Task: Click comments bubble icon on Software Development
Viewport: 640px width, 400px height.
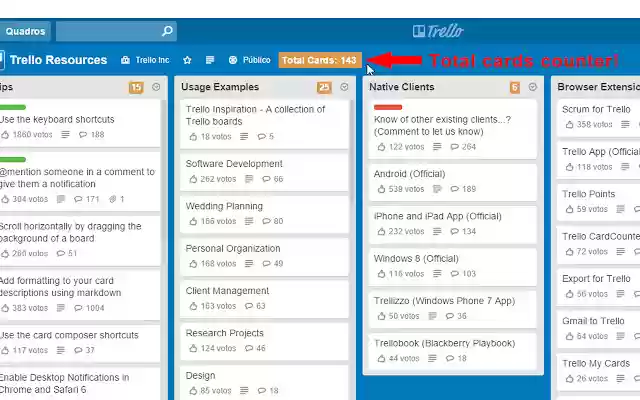Action: coord(267,179)
